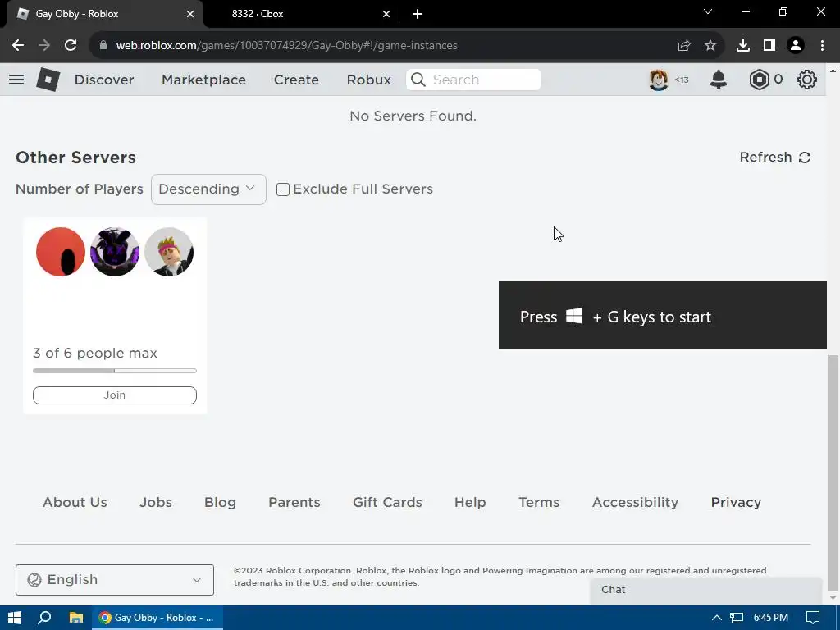840x630 pixels.
Task: Open the Terms footer link
Action: pos(539,503)
